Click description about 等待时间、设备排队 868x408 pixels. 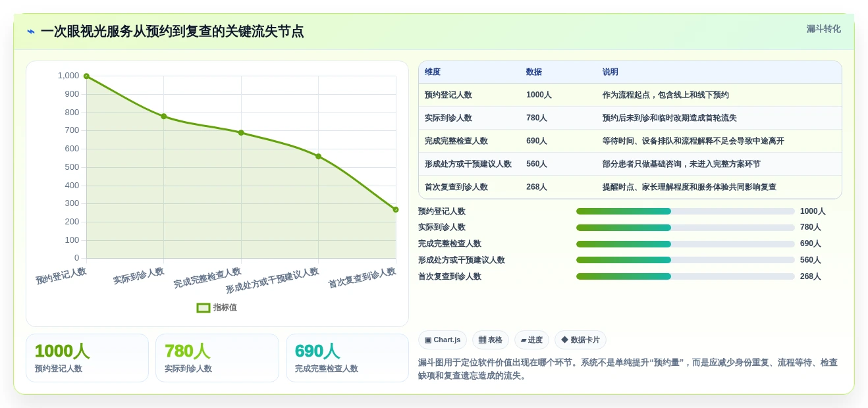click(693, 141)
